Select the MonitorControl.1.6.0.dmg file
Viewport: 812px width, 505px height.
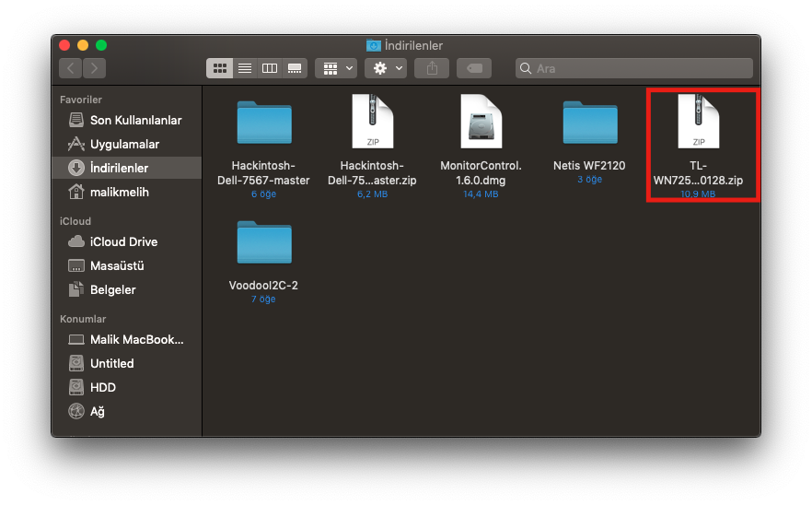coord(481,123)
